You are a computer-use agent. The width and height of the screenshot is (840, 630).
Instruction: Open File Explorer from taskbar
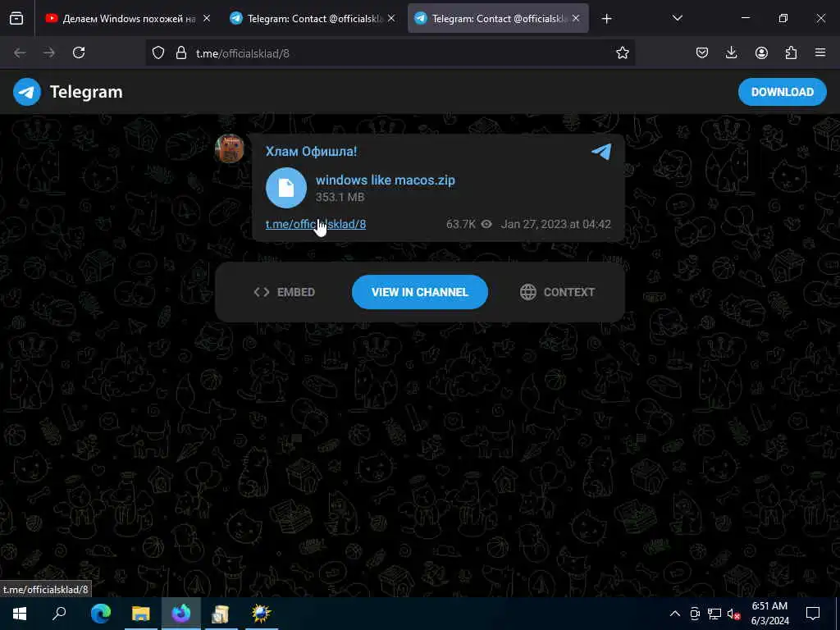pos(141,614)
